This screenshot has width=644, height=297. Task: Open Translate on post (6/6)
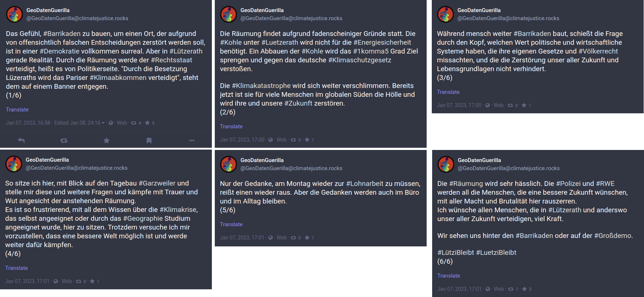pyautogui.click(x=448, y=275)
